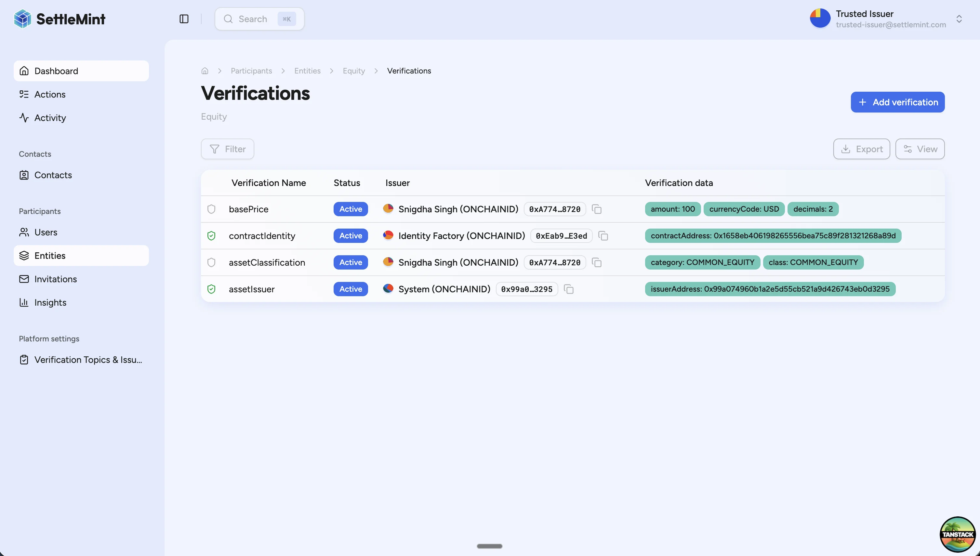Viewport: 980px width, 556px height.
Task: Open the TanStack devtools icon
Action: [958, 534]
